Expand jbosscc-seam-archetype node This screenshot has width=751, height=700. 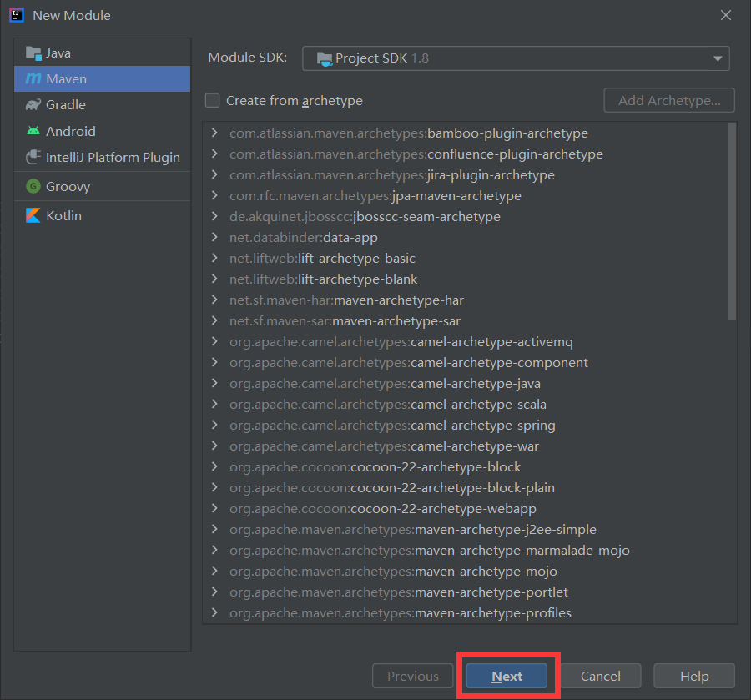[x=214, y=216]
